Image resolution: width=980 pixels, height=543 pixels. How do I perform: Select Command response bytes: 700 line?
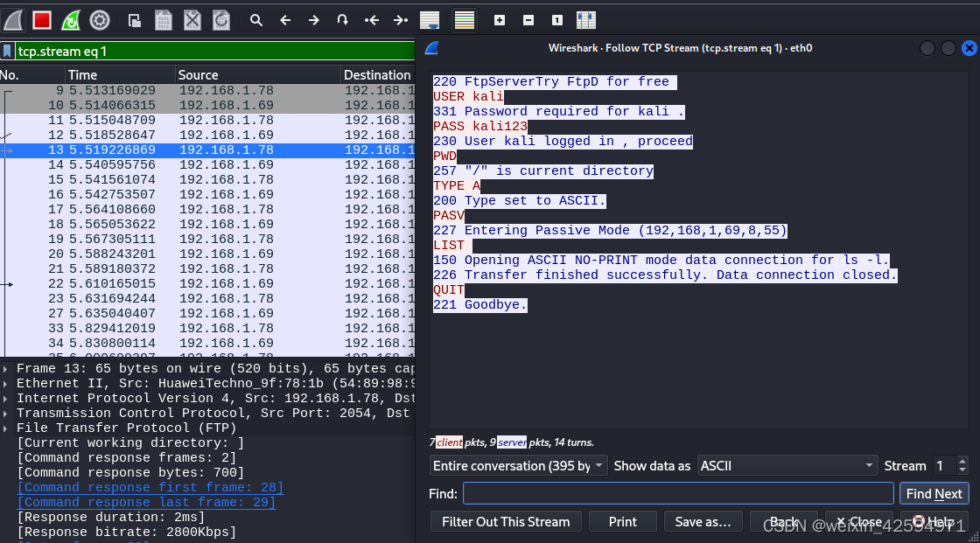(130, 472)
